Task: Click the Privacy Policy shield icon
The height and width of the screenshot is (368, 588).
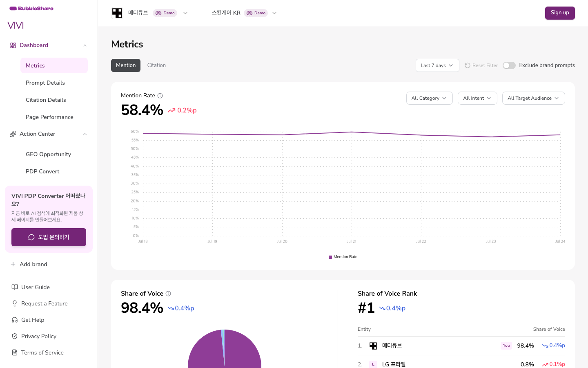Action: point(15,336)
